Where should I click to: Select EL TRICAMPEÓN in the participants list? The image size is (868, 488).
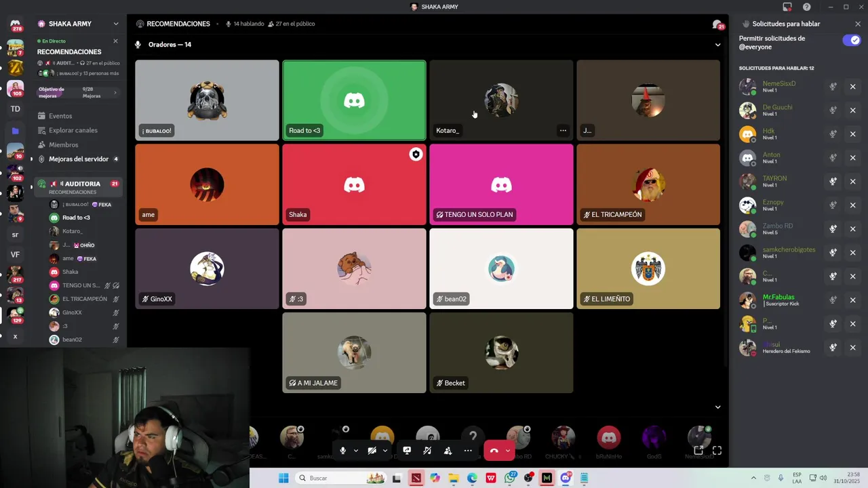tap(83, 299)
